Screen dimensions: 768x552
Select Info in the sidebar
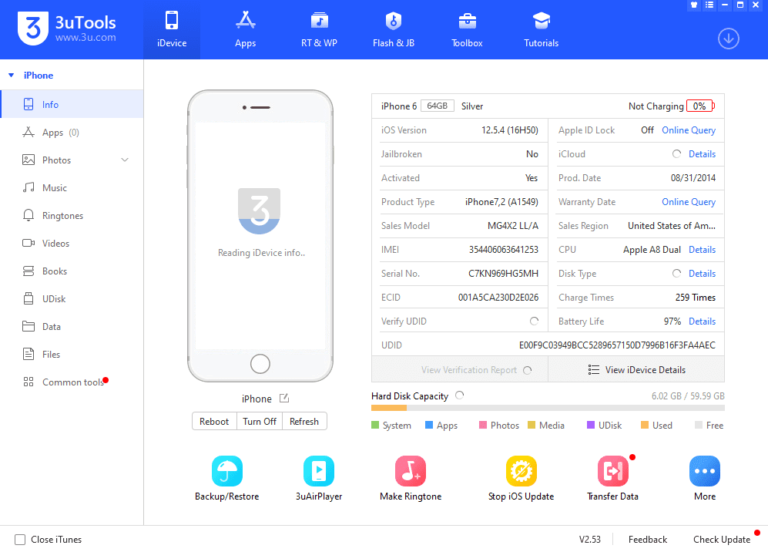(72, 104)
